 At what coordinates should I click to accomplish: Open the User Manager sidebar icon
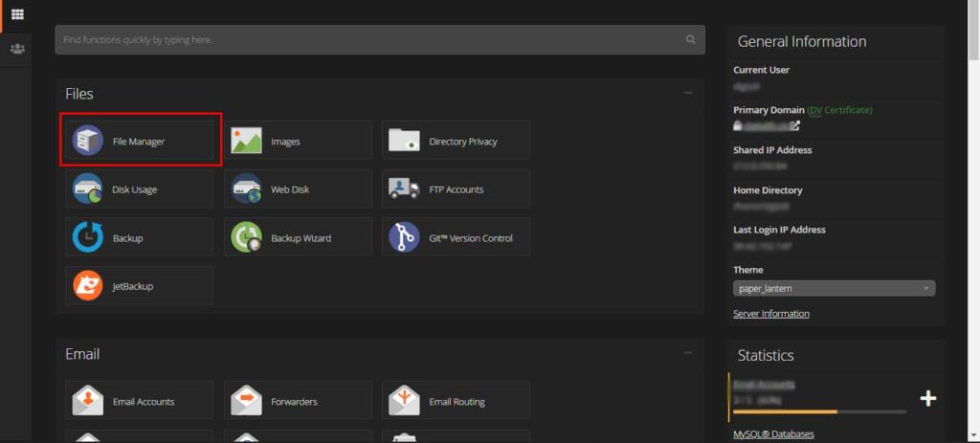(x=17, y=48)
